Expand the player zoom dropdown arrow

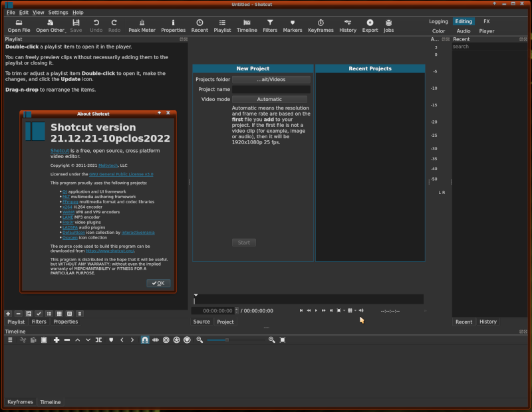click(x=344, y=310)
